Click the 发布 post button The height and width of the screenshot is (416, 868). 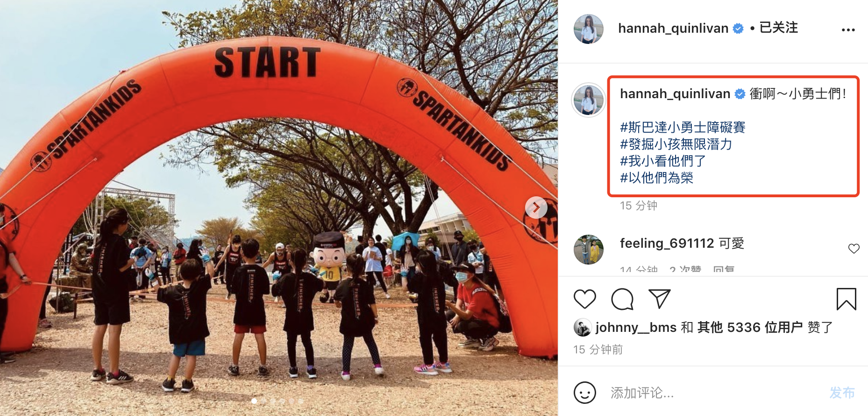[842, 393]
